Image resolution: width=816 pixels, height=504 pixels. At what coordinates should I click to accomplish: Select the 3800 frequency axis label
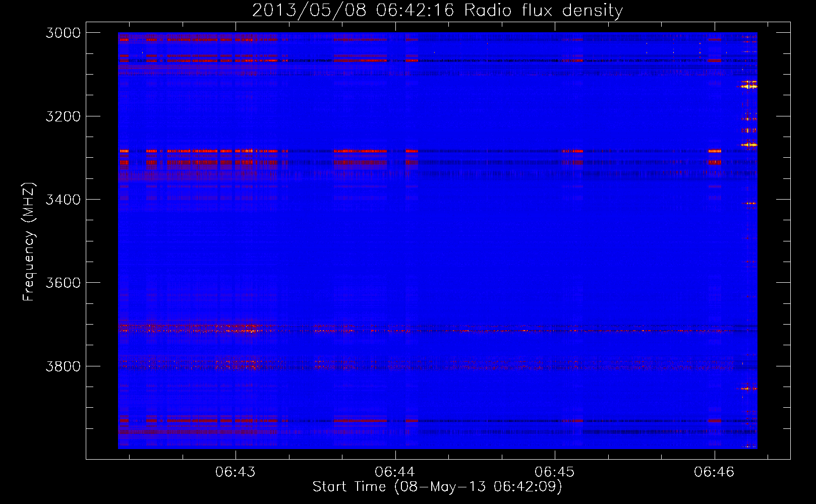(x=63, y=366)
